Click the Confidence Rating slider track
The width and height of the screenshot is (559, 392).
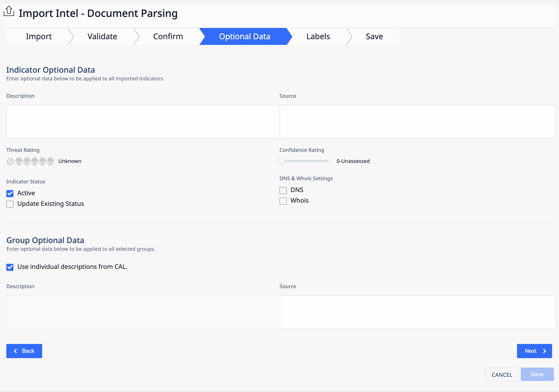[x=304, y=161]
